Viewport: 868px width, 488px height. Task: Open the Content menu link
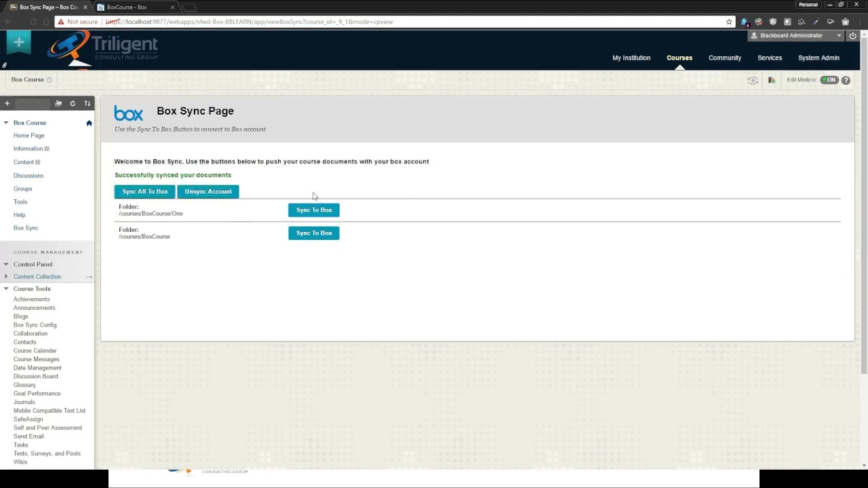[24, 163]
